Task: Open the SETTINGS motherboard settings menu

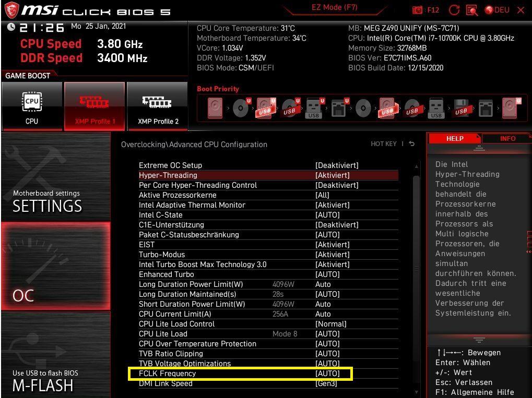Action: click(56, 177)
